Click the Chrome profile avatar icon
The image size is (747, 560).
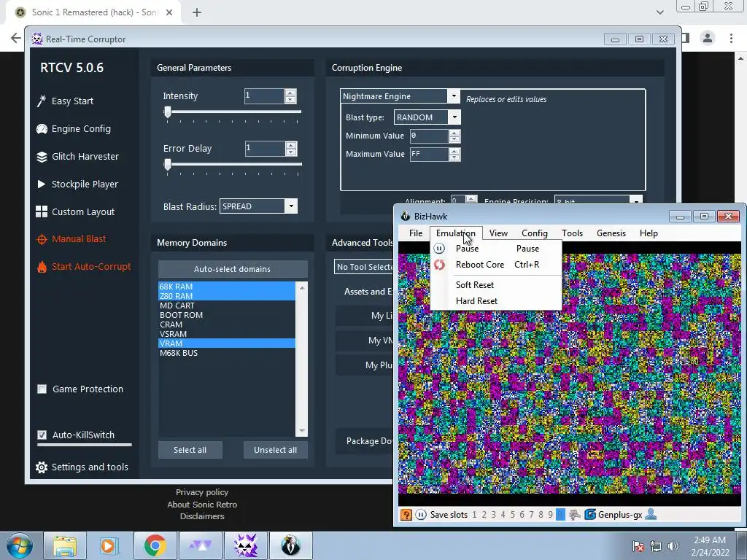708,38
